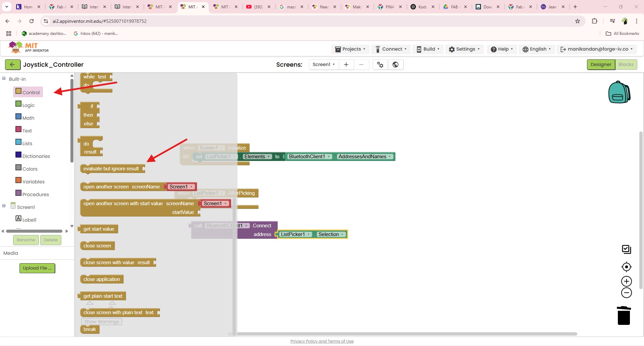Screen dimensions: 644x346
Task: Open browser extensions puzzle icon
Action: click(x=594, y=21)
